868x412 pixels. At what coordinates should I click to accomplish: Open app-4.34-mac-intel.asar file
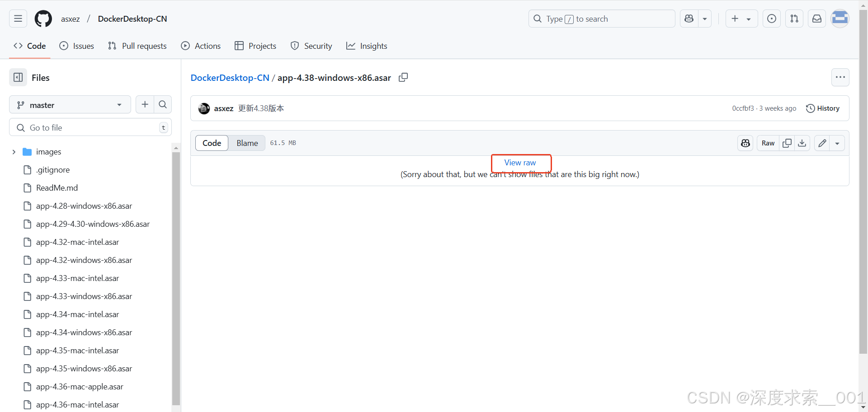[x=77, y=314]
